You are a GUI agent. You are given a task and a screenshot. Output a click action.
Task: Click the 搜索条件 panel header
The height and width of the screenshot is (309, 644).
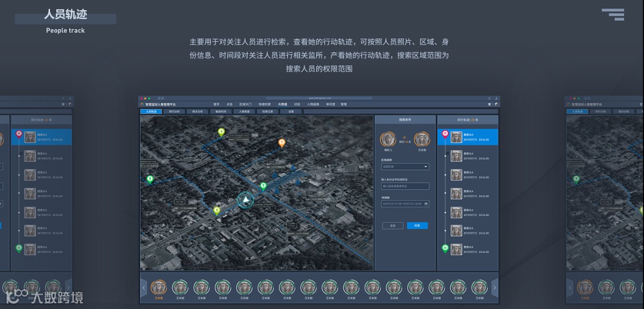point(405,119)
